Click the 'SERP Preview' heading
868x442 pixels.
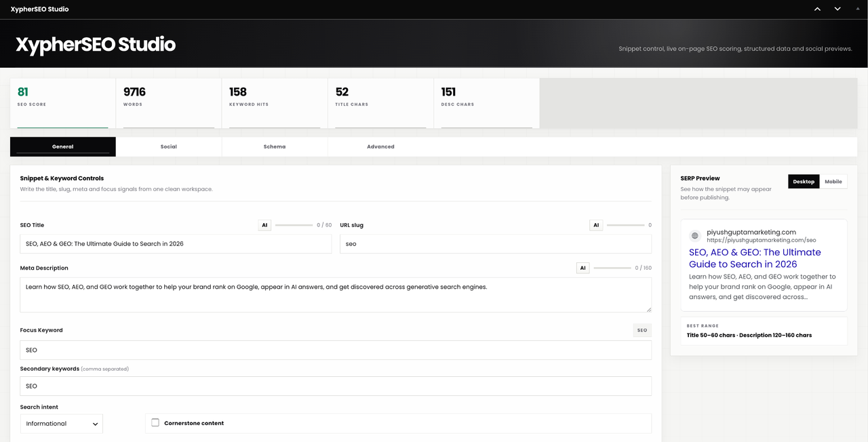[x=701, y=178]
